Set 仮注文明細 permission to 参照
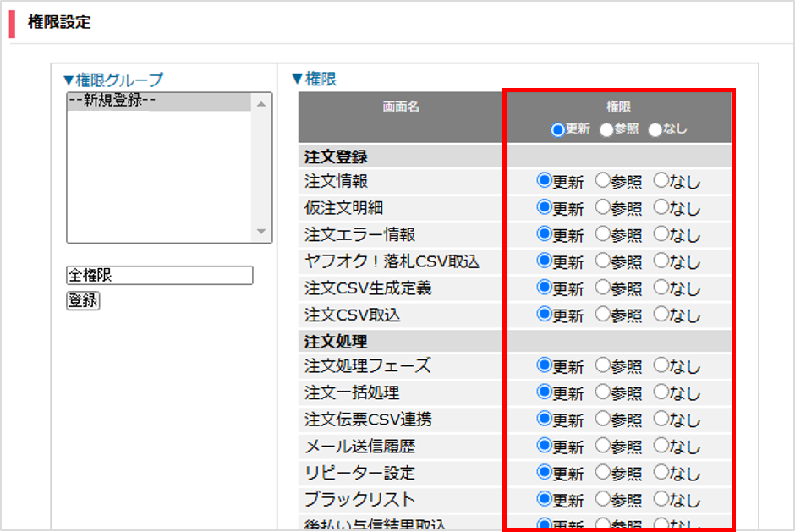 point(602,207)
